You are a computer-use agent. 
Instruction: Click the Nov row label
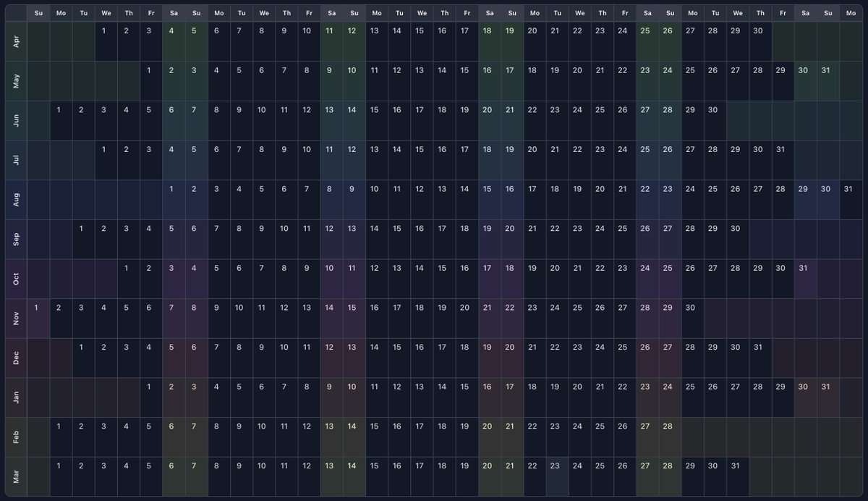pos(16,318)
